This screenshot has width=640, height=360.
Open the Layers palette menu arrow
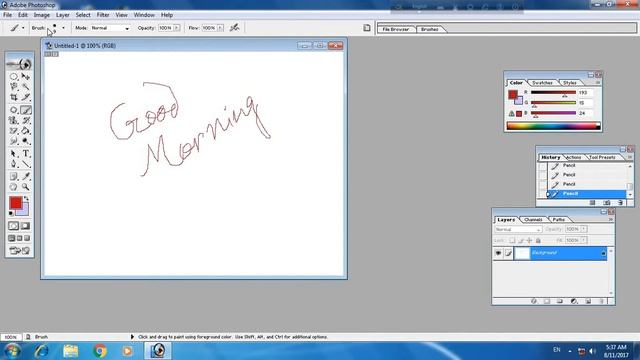[611, 220]
